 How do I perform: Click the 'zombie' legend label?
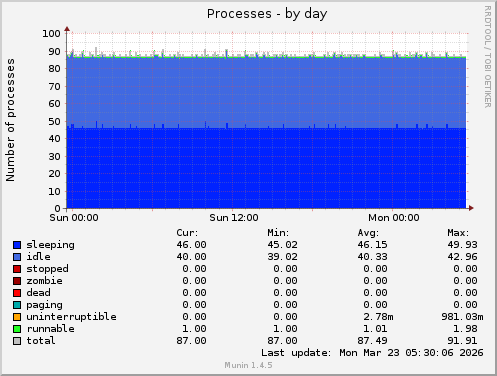click(x=44, y=281)
